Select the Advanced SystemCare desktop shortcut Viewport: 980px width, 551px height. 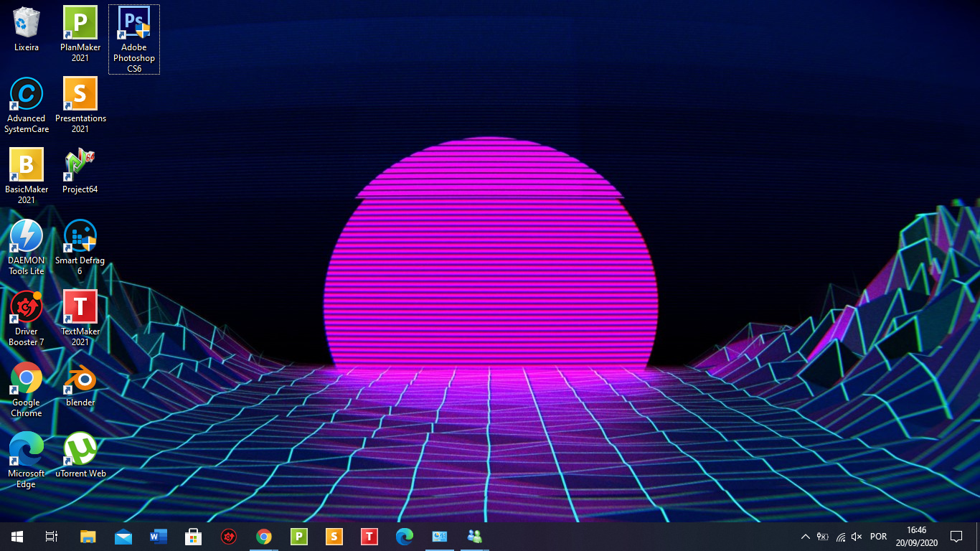(27, 95)
